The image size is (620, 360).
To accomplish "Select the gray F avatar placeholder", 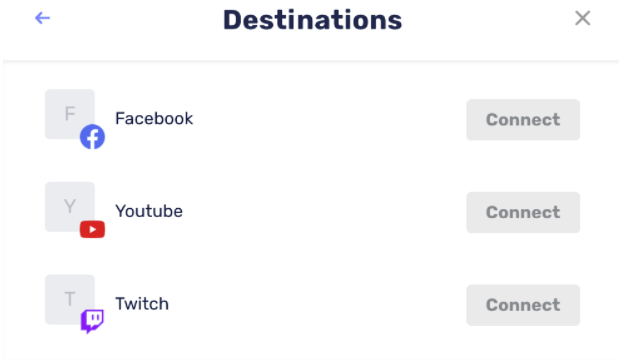I will [70, 114].
